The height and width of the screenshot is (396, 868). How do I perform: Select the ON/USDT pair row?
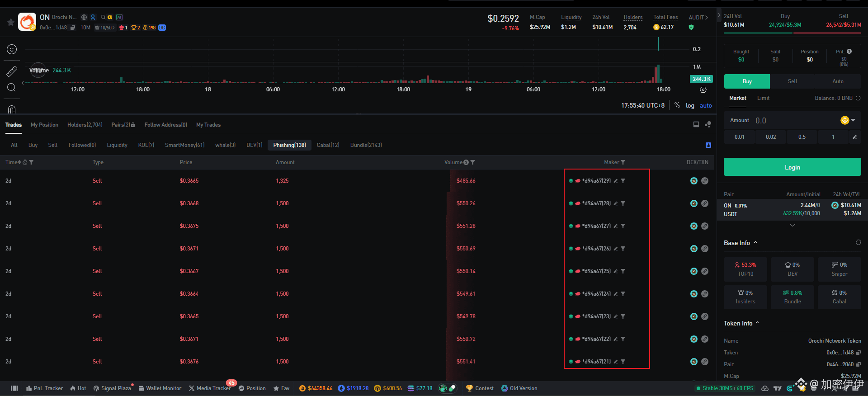792,209
